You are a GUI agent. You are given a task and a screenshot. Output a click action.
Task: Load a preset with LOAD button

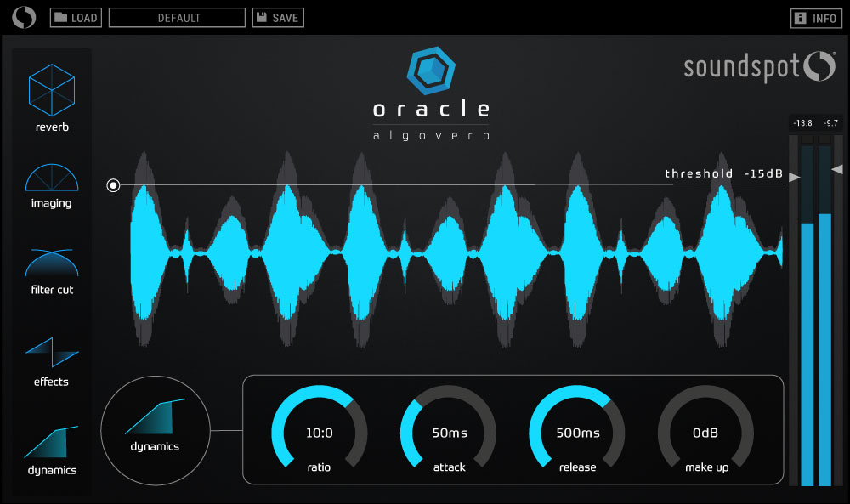[76, 18]
